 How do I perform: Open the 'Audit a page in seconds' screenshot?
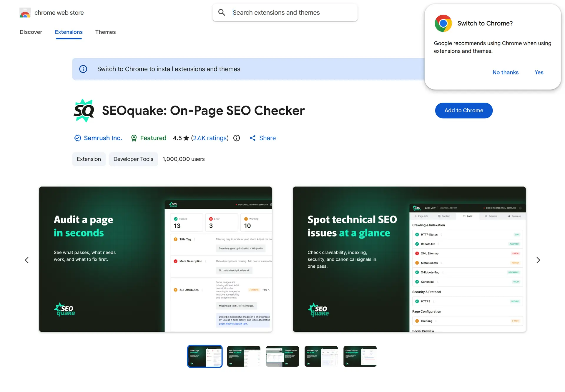pyautogui.click(x=155, y=259)
